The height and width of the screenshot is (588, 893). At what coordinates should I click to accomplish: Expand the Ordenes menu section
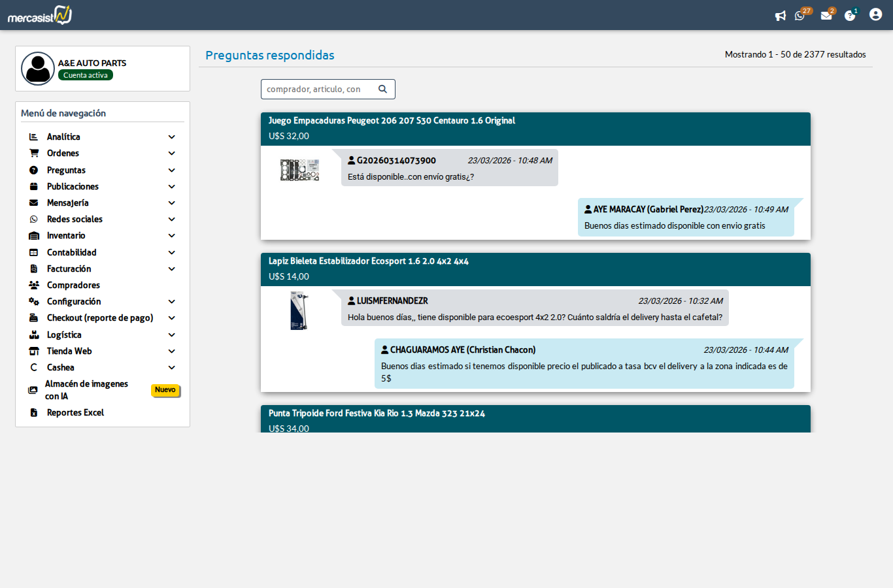[63, 154]
